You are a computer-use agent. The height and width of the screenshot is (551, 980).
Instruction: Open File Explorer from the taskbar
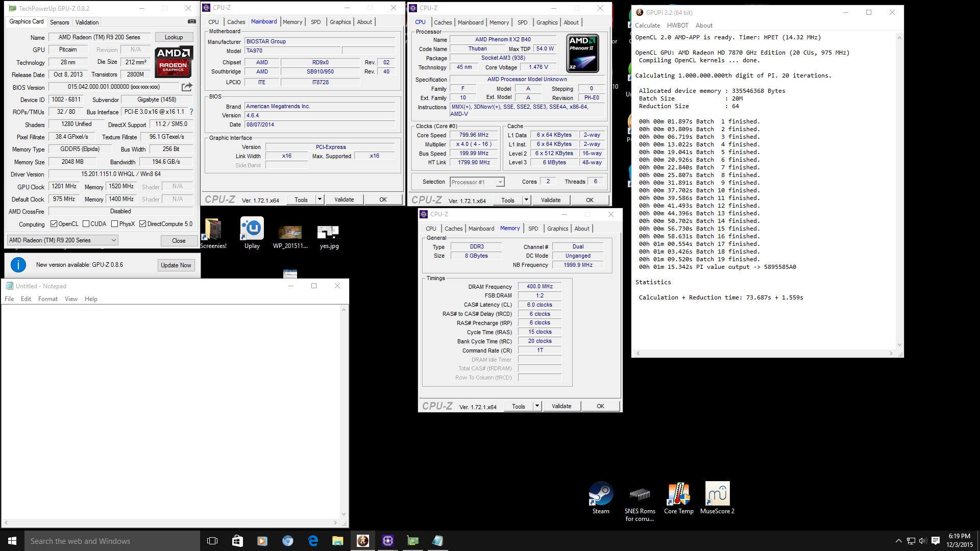pos(338,541)
